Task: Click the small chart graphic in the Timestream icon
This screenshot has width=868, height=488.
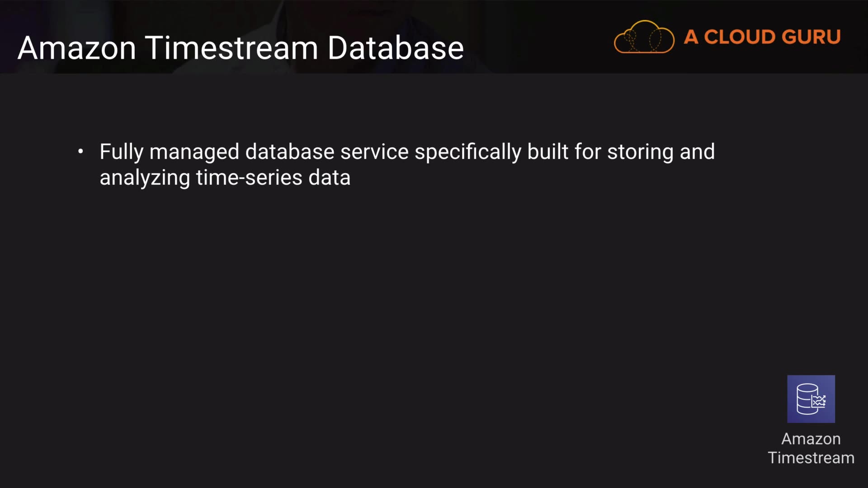Action: coord(819,401)
